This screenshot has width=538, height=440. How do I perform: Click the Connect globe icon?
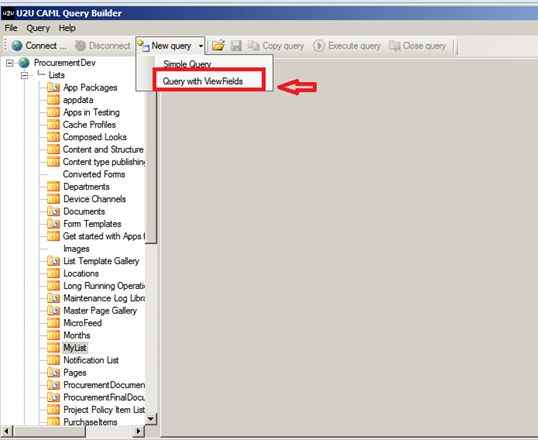click(x=17, y=45)
